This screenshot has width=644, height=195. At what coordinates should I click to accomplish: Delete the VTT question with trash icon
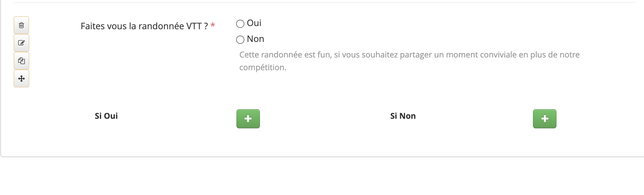(x=21, y=25)
